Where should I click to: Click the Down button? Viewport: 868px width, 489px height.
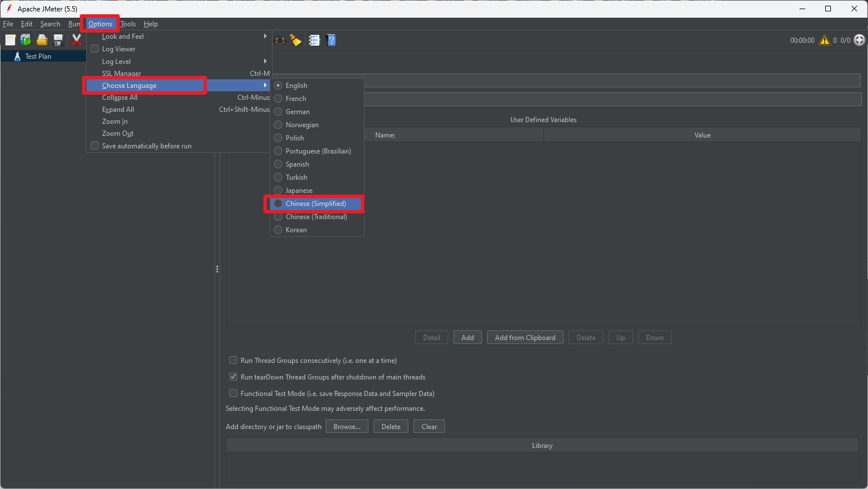pyautogui.click(x=655, y=338)
